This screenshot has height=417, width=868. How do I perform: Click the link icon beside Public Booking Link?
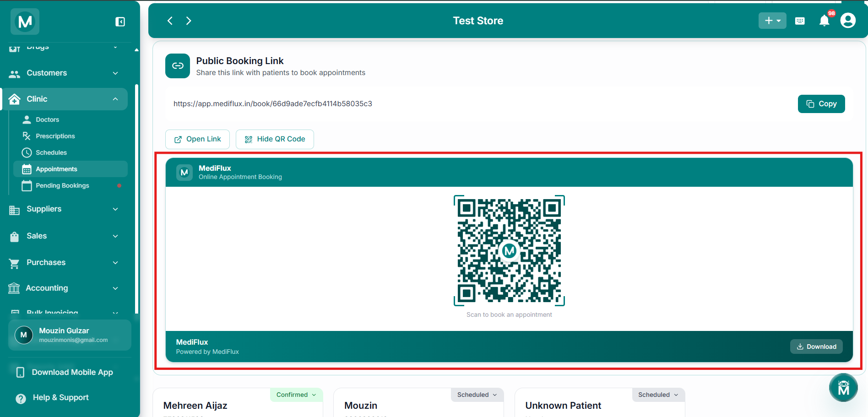click(x=178, y=66)
